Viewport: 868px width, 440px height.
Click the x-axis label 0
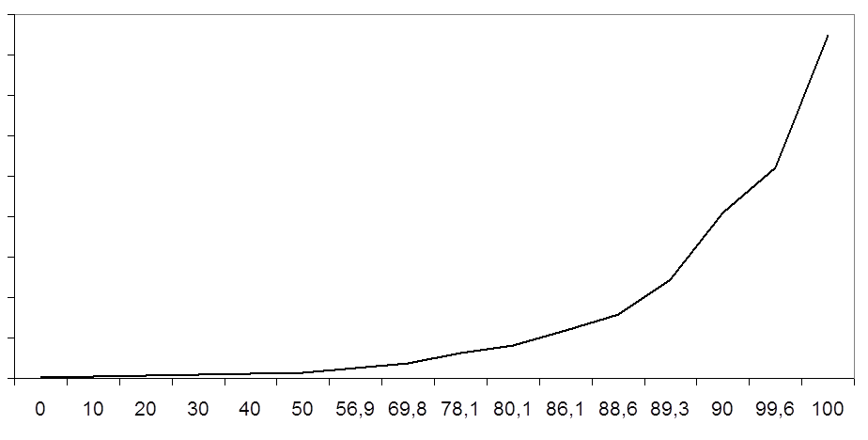[x=40, y=409]
